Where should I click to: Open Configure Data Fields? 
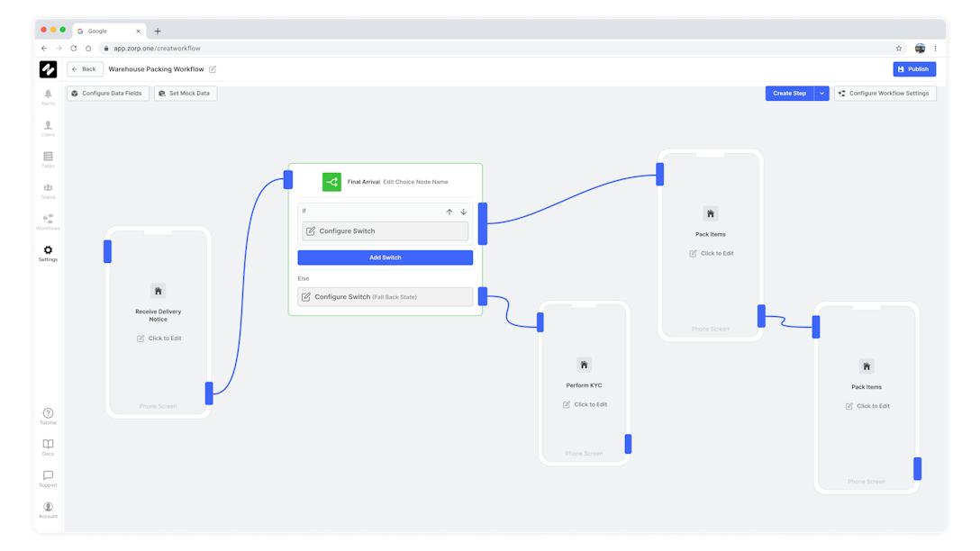(107, 94)
